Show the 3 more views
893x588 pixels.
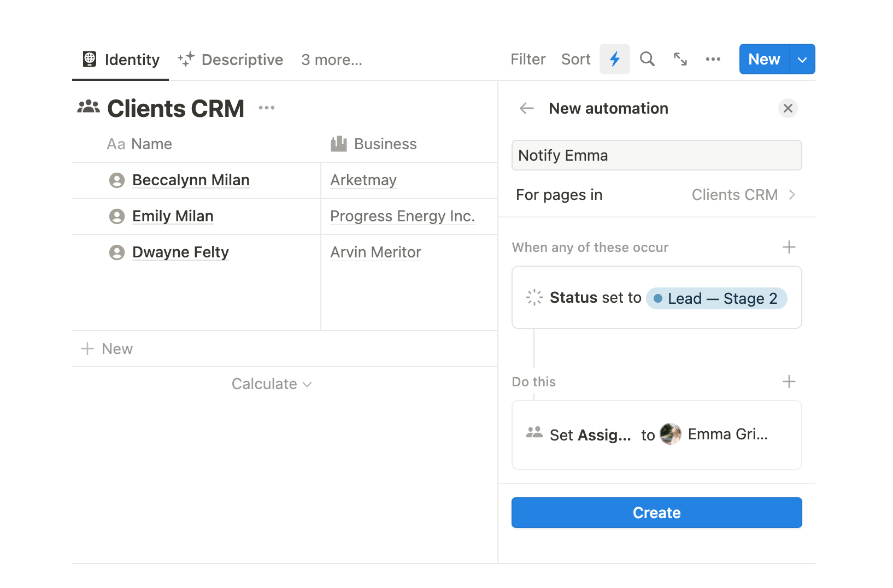332,60
